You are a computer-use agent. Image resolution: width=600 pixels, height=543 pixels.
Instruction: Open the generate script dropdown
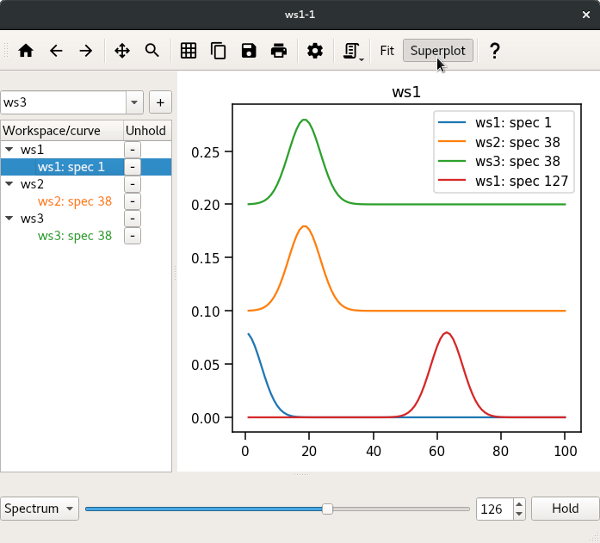pos(352,51)
